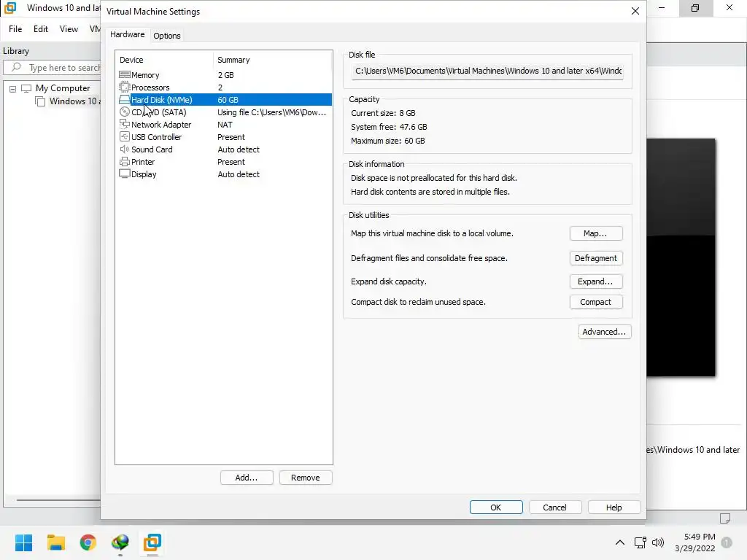This screenshot has width=747, height=560.
Task: Switch to the Options tab
Action: tap(167, 36)
